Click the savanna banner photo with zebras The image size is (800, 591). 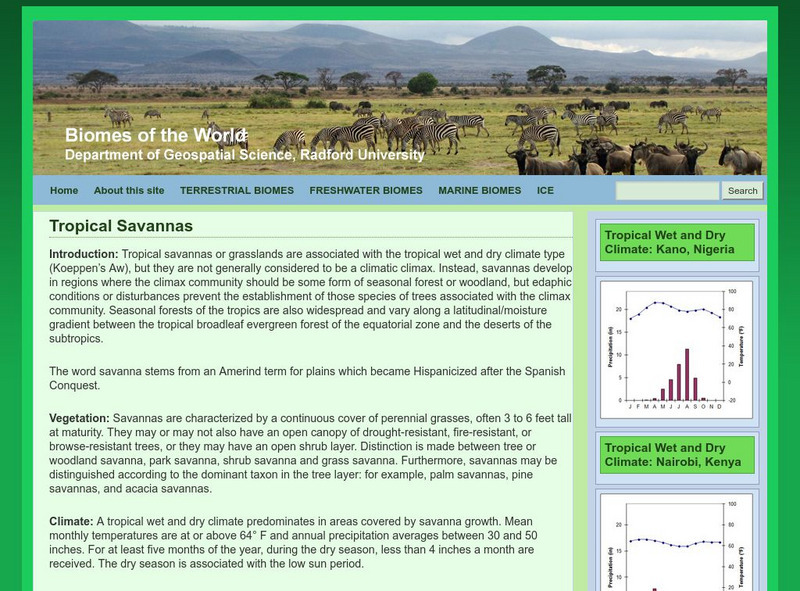click(x=400, y=97)
